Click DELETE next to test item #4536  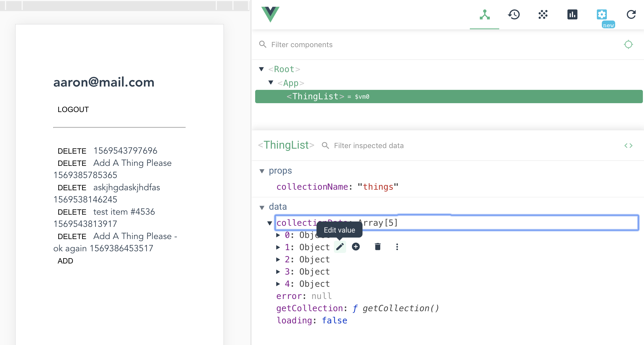(72, 212)
